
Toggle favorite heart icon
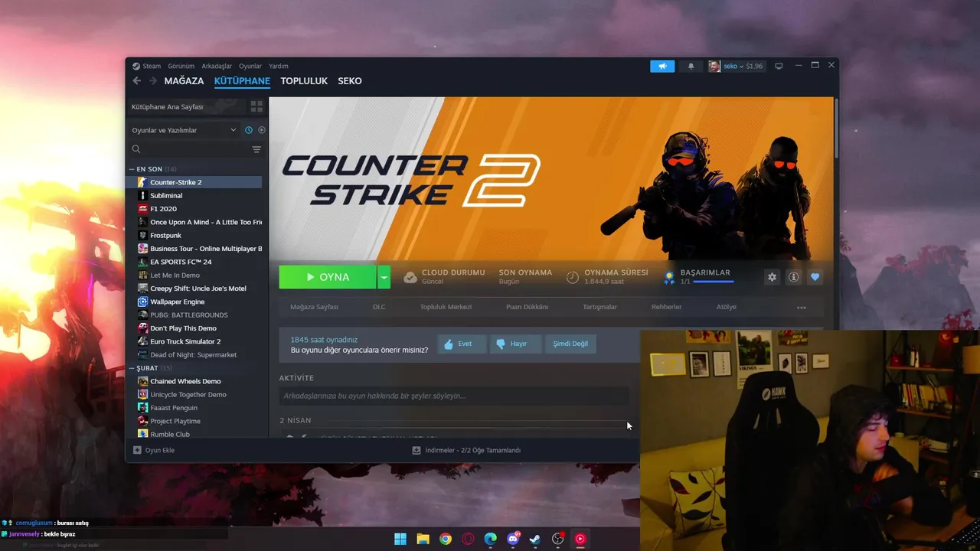(815, 277)
